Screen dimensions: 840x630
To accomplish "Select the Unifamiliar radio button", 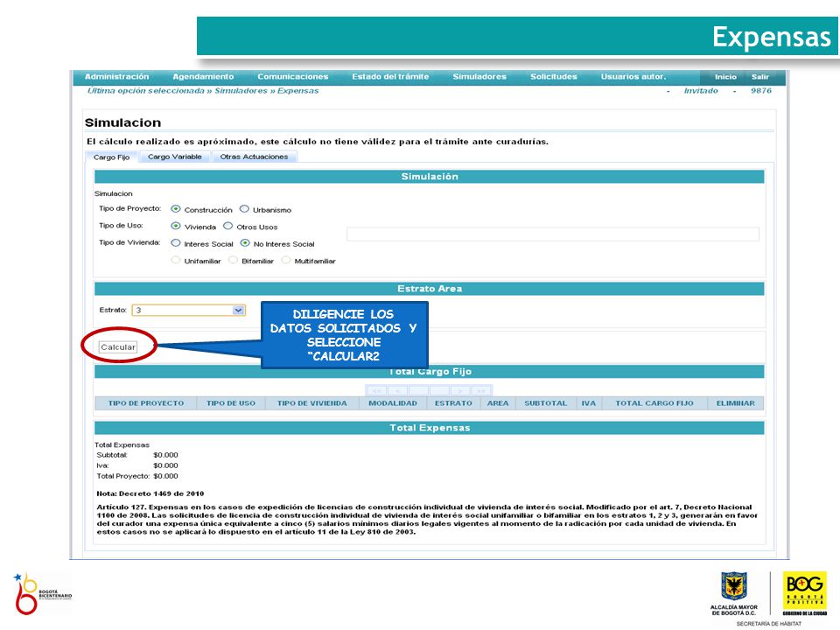I will pyautogui.click(x=176, y=261).
